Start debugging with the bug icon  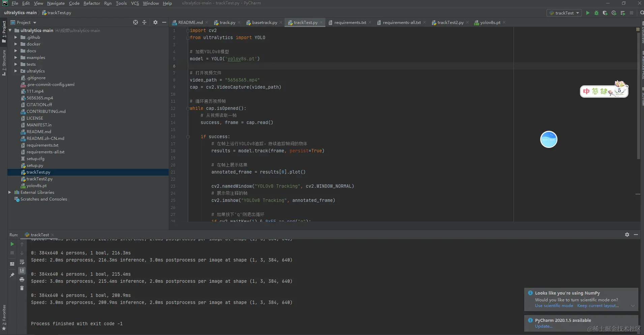pos(596,13)
